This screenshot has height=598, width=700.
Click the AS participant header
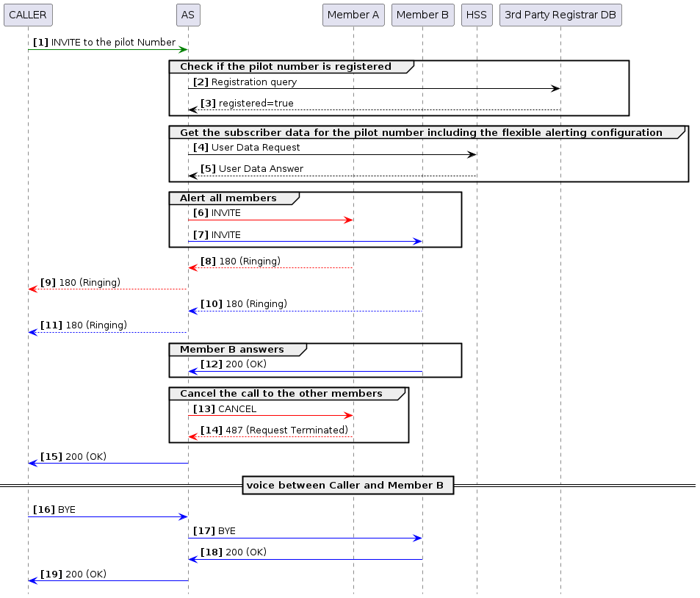click(x=187, y=15)
